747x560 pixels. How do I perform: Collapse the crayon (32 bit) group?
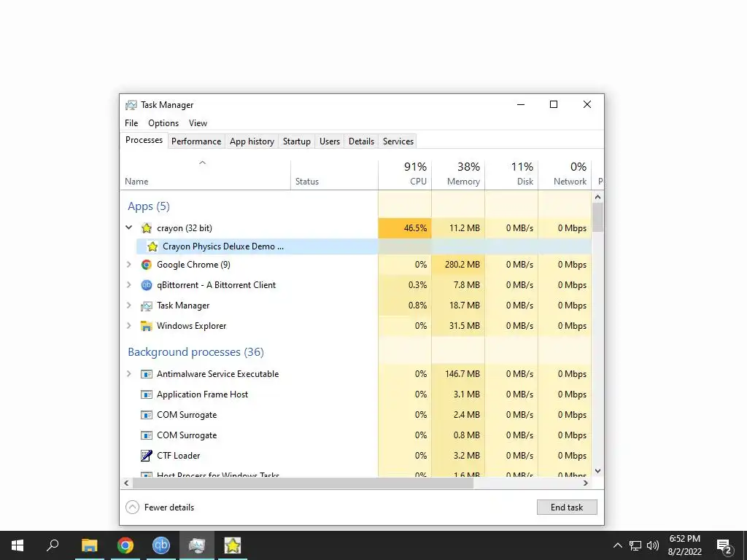click(128, 227)
